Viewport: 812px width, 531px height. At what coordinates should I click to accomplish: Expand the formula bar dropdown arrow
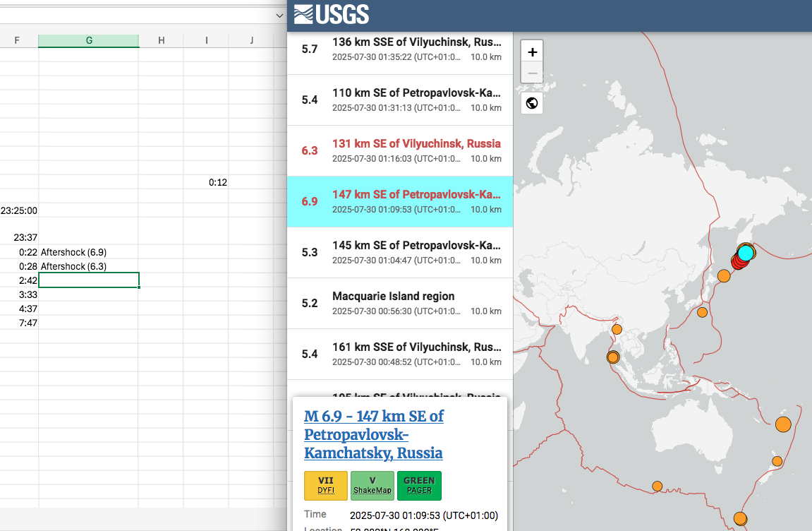tap(279, 16)
